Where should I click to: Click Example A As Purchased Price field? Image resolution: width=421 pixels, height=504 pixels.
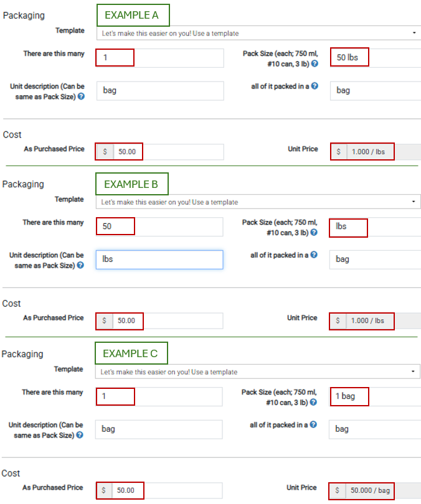point(168,152)
